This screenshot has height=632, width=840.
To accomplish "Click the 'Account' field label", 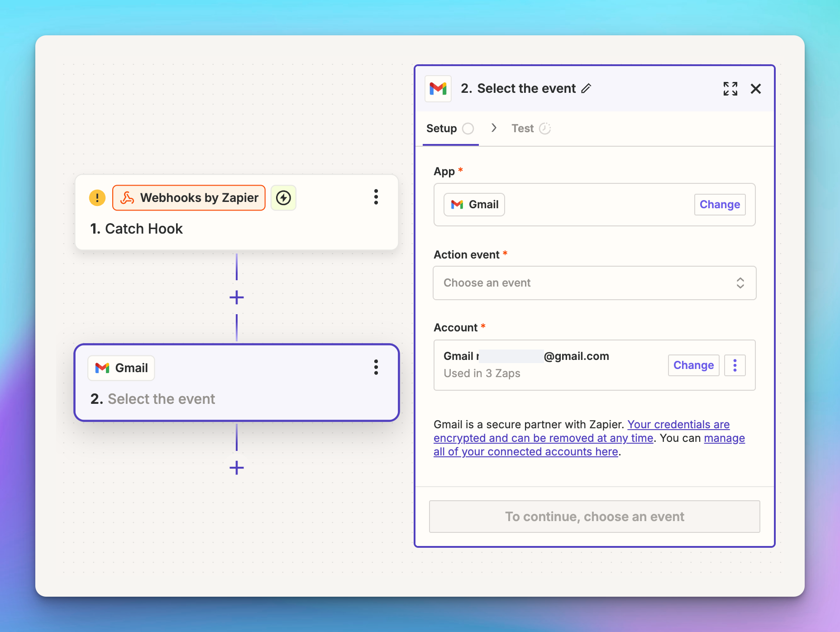I will point(456,328).
